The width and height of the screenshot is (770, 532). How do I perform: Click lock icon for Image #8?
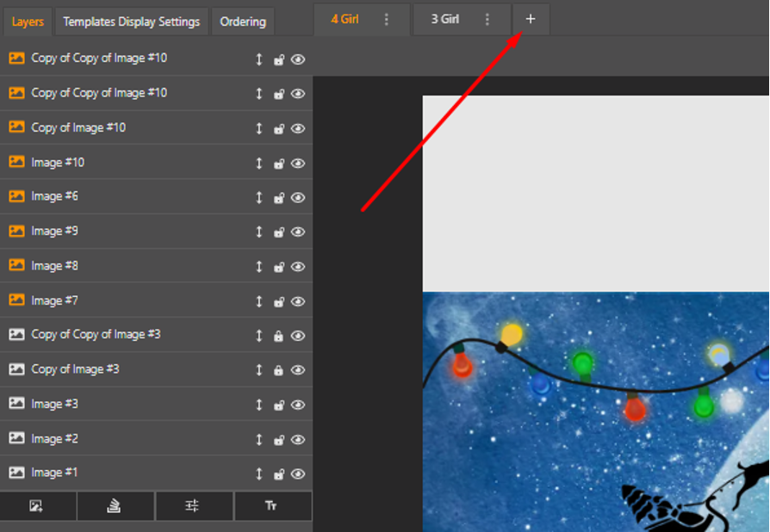tap(278, 267)
